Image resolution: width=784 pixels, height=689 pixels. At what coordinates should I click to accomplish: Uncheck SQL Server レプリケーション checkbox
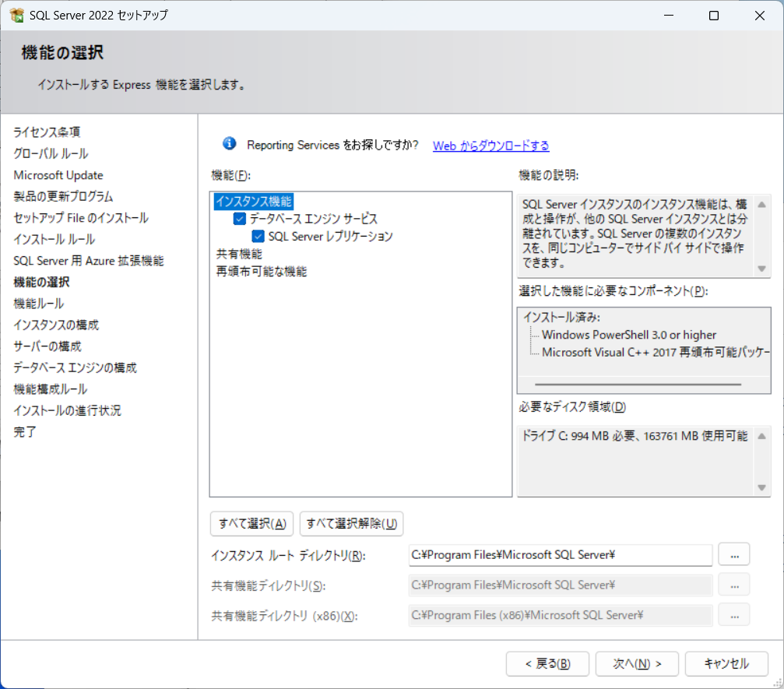258,236
